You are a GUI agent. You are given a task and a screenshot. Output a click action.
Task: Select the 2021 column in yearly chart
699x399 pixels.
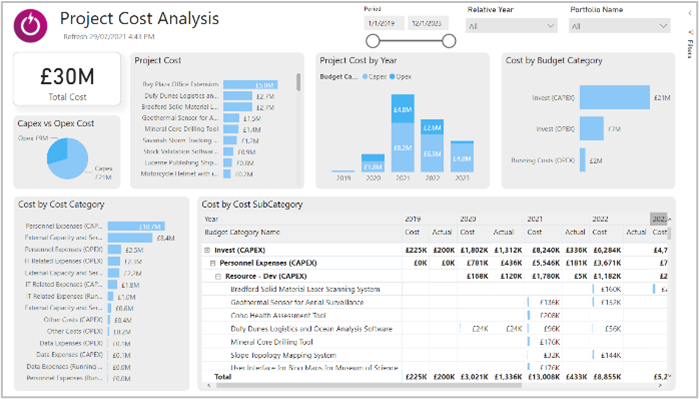point(403,133)
